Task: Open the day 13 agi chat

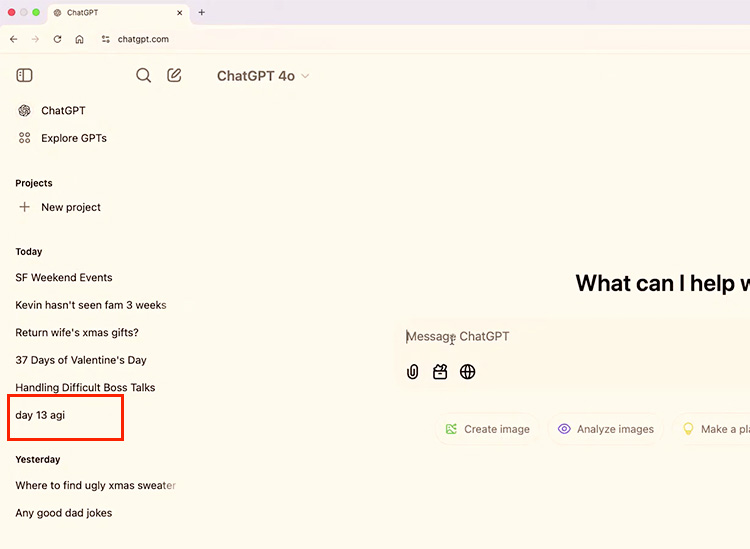Action: coord(40,415)
